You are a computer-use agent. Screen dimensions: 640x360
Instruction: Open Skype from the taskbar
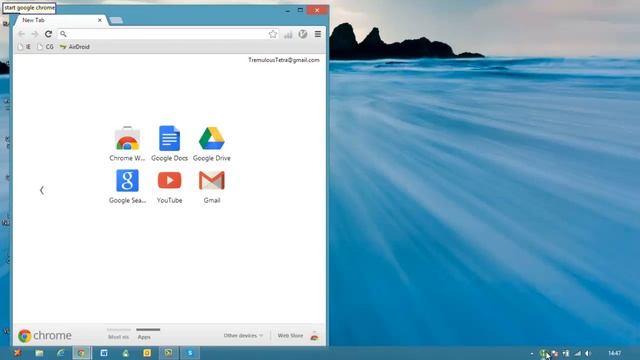click(x=190, y=353)
